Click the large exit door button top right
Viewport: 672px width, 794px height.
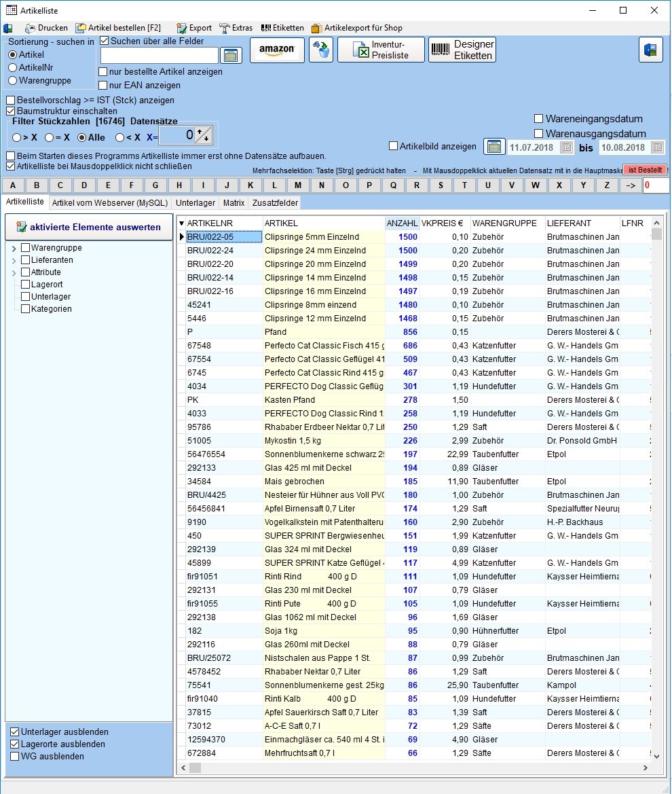click(x=651, y=50)
